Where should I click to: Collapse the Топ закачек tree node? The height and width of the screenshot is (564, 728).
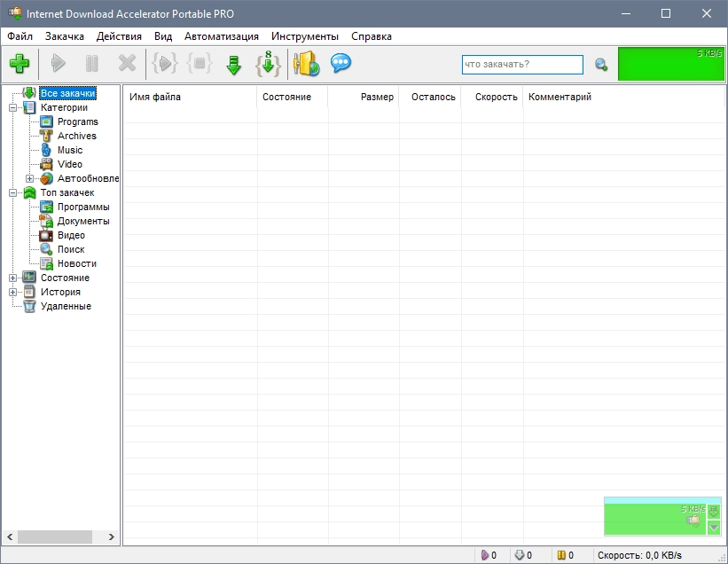(13, 192)
